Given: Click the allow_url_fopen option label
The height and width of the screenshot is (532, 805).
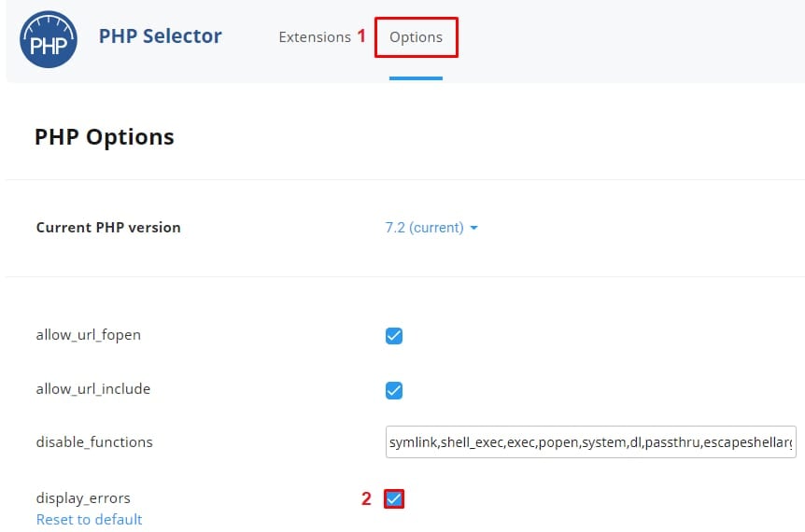Looking at the screenshot, I should click(89, 334).
